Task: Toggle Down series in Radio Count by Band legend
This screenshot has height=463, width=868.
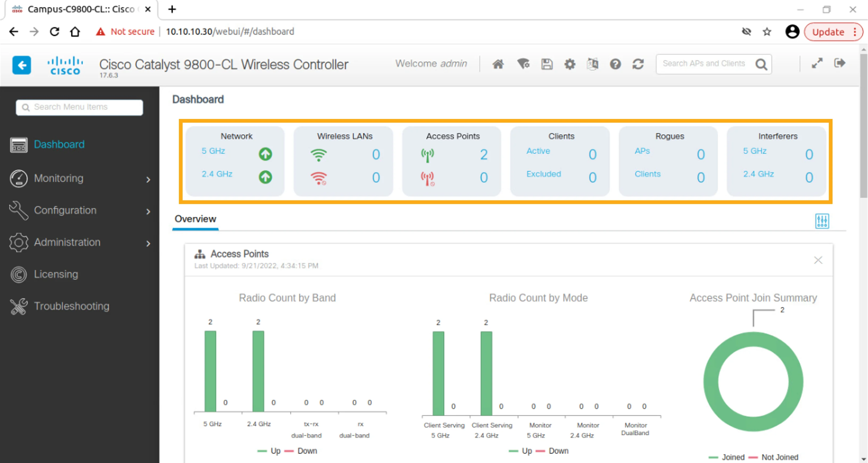Action: click(301, 451)
